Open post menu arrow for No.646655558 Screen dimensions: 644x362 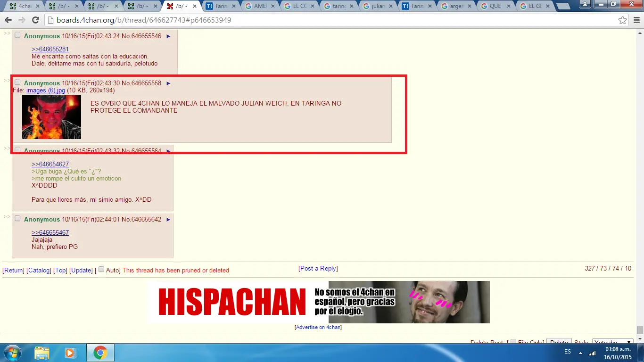pos(168,83)
